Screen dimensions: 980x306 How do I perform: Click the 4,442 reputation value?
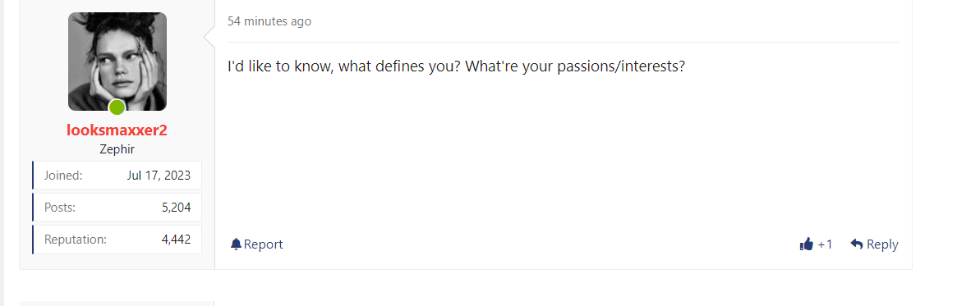point(177,240)
